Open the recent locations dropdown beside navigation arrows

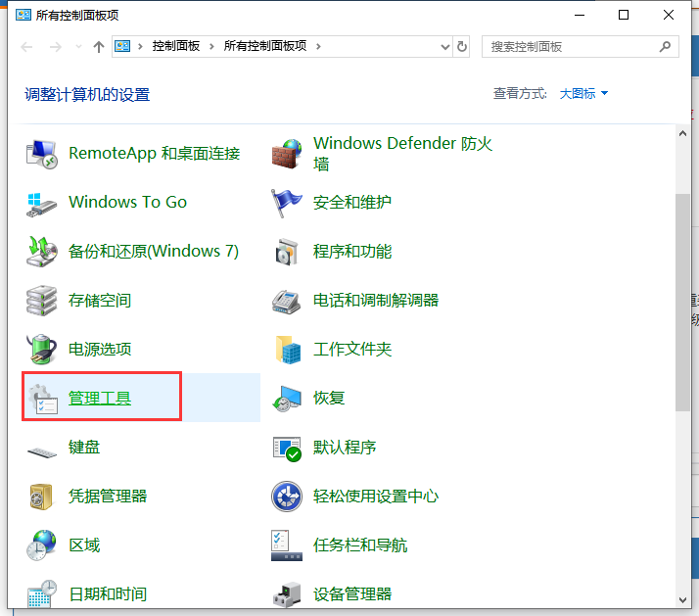pos(78,46)
